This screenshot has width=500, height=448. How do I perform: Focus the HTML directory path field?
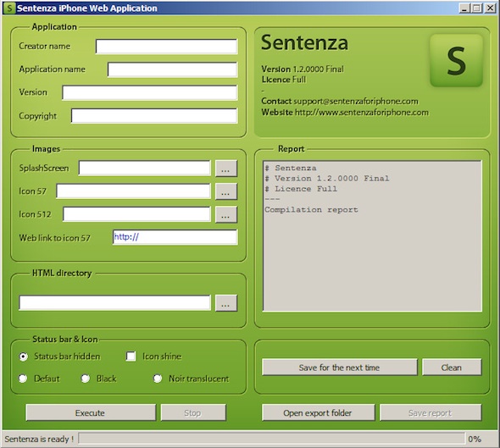coord(114,302)
